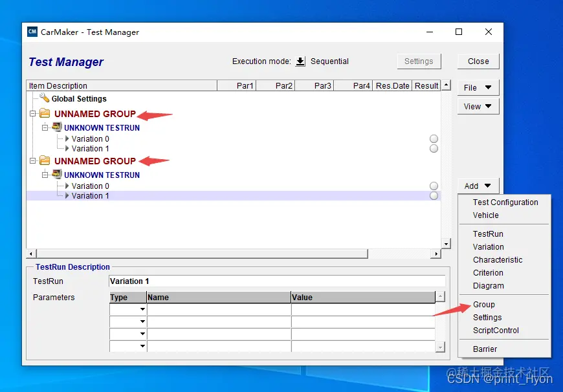Expand triangle of second group's Variation 0
The height and width of the screenshot is (392, 563).
coord(67,186)
